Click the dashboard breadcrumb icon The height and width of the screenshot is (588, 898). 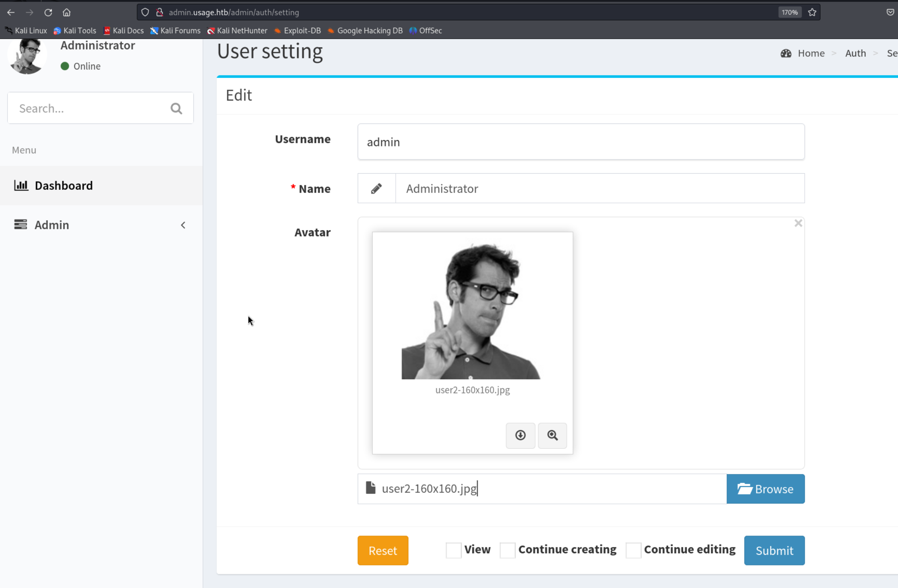786,53
